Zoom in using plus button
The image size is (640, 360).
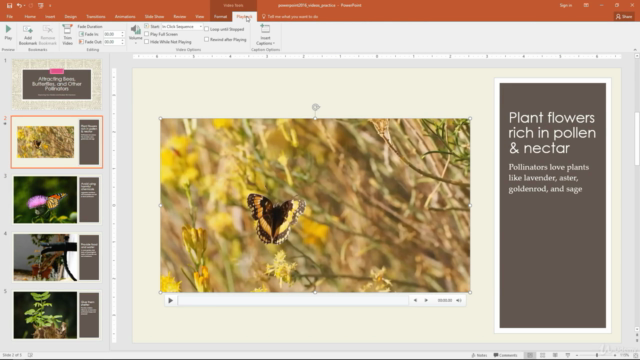(x=615, y=355)
